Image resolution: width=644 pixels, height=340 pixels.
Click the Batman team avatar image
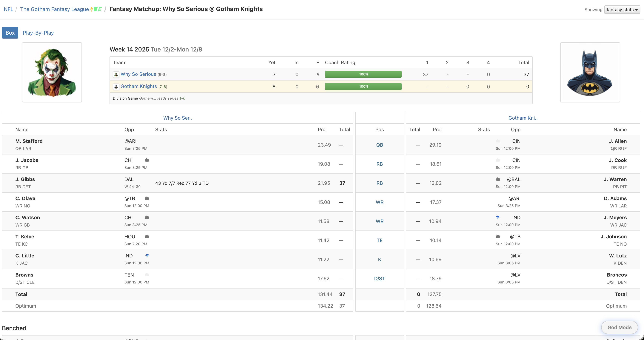[590, 72]
